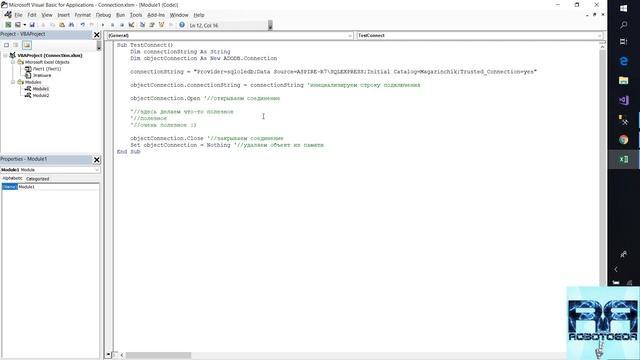Open Windows search from taskbar
The width and height of the screenshot is (640, 360).
click(624, 25)
